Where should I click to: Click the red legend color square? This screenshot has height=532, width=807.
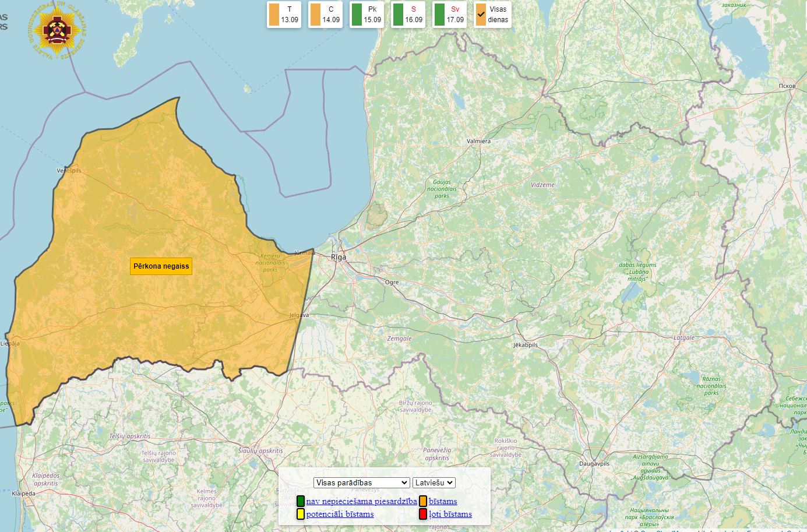423,514
